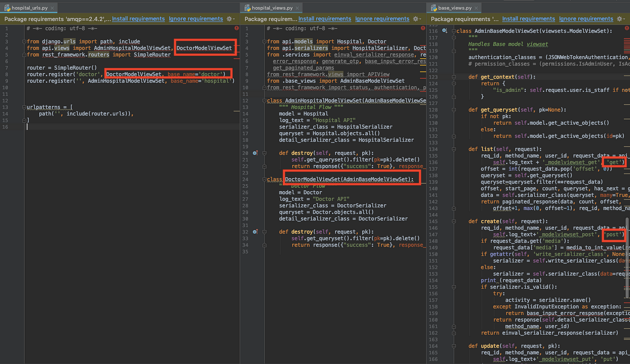The image size is (630, 364).
Task: Click Install requirements in hospital_views.py pane
Action: 324,19
